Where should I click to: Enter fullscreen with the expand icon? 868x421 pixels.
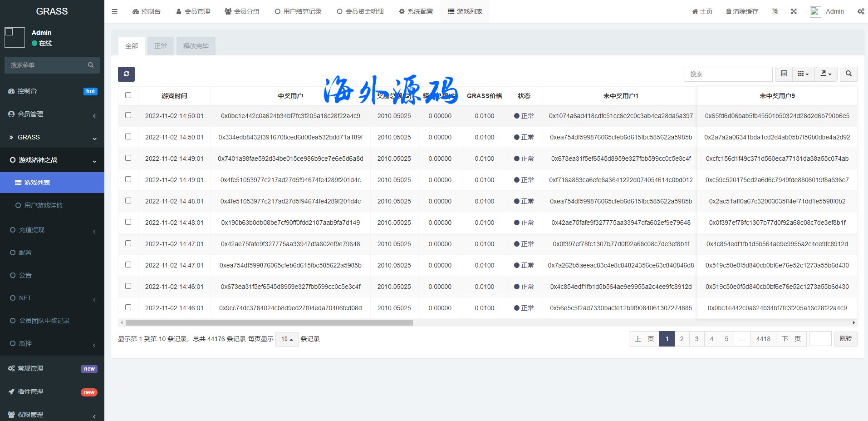pos(794,11)
